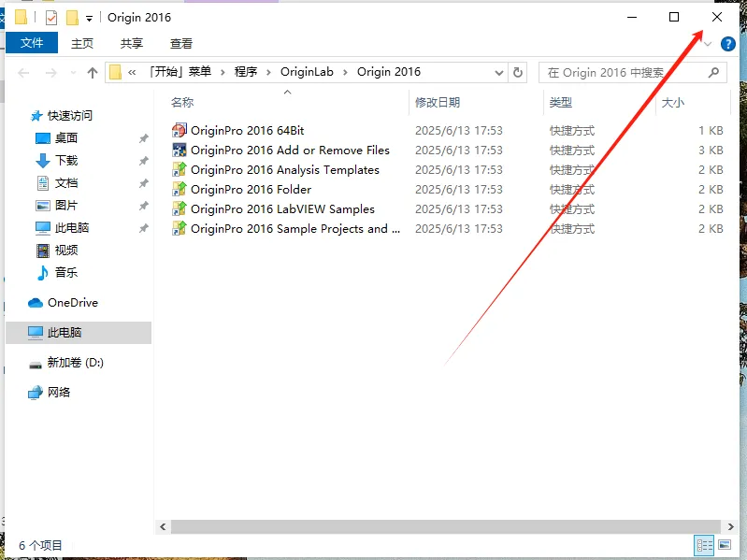The height and width of the screenshot is (560, 747).
Task: Click the horizontal scrollbar track
Action: (x=445, y=526)
